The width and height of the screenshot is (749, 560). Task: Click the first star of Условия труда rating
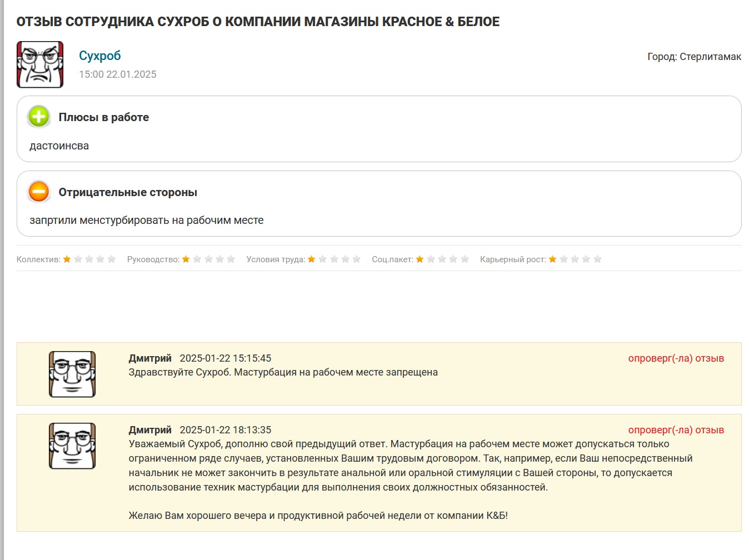click(x=312, y=259)
